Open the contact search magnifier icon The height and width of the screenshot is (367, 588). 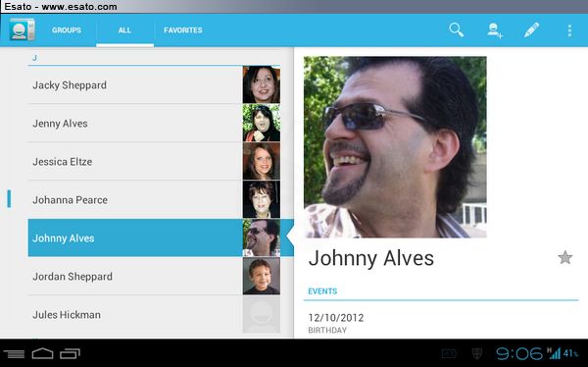tap(457, 30)
